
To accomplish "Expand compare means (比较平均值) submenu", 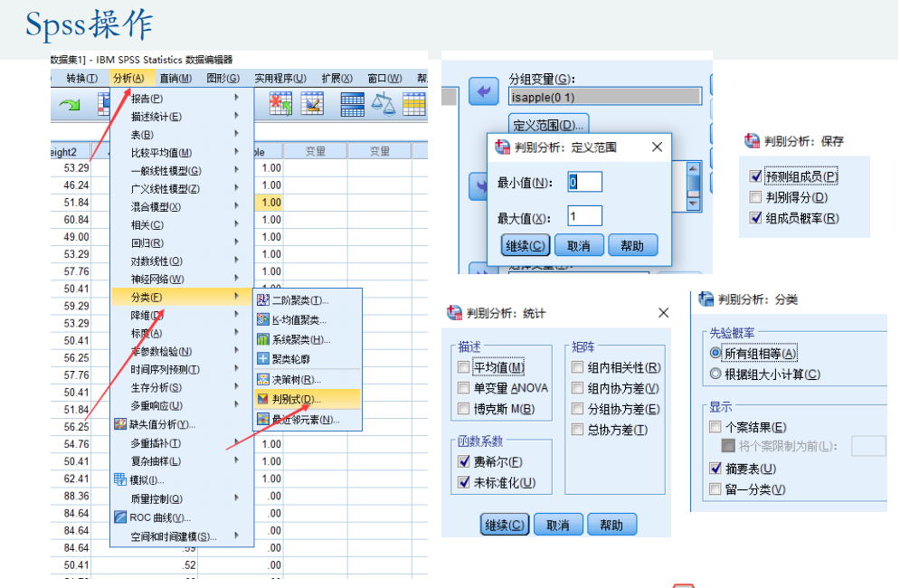I will pos(182,153).
